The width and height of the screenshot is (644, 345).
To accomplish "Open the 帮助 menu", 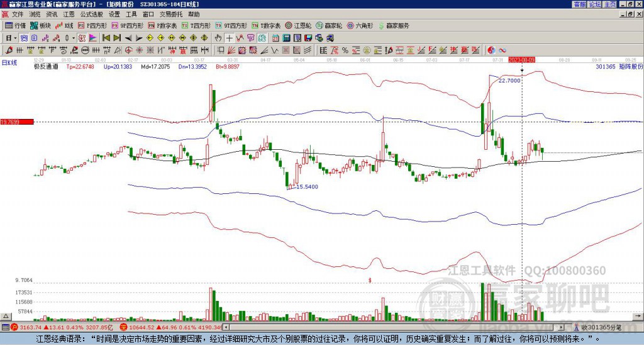I will [194, 14].
